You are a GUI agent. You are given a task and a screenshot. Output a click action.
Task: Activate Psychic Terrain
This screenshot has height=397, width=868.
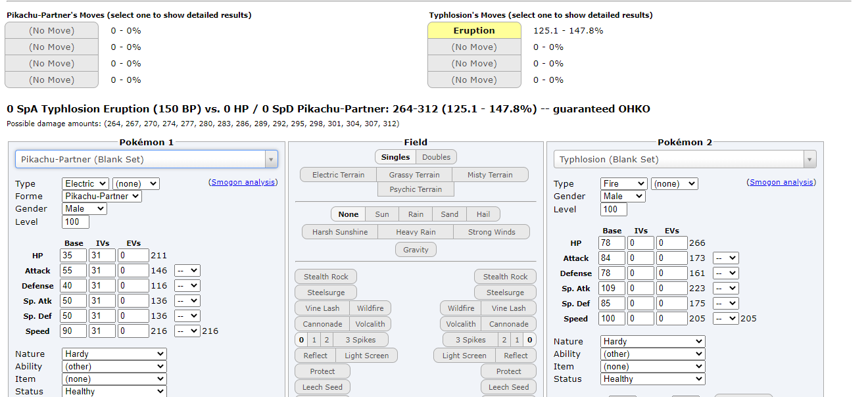416,189
